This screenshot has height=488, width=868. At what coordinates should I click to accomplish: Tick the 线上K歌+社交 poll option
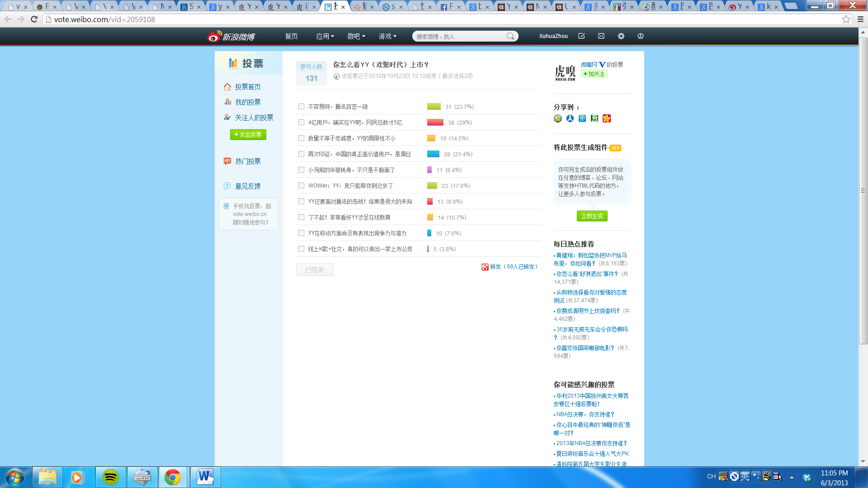pos(301,249)
